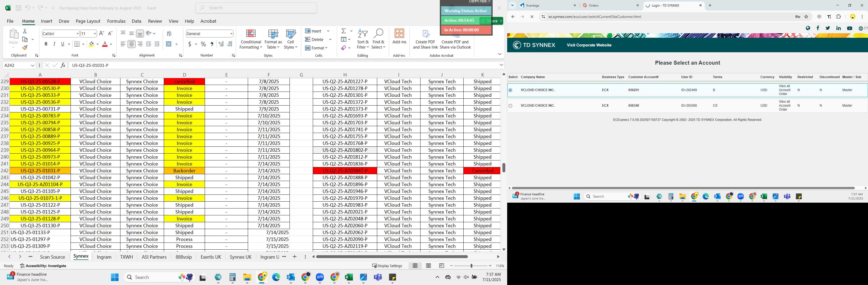The width and height of the screenshot is (868, 285).
Task: Click the Cut scissors icon
Action: pyautogui.click(x=25, y=31)
